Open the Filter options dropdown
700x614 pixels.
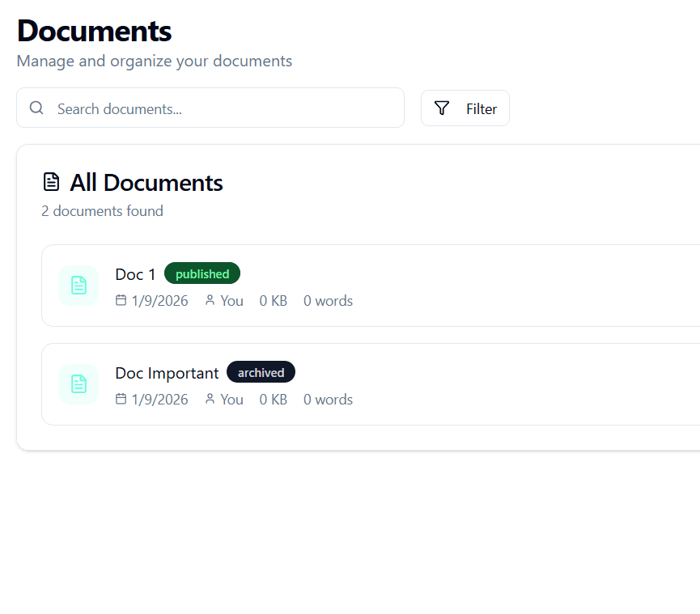(x=465, y=108)
